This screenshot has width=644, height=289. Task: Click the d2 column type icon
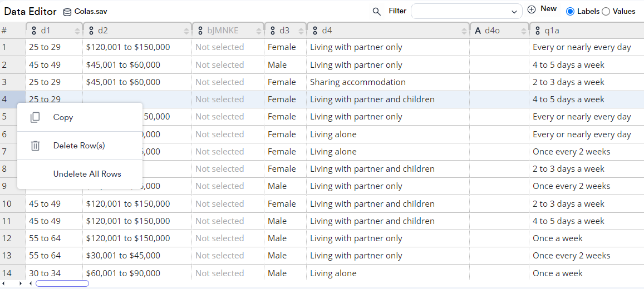(x=91, y=31)
